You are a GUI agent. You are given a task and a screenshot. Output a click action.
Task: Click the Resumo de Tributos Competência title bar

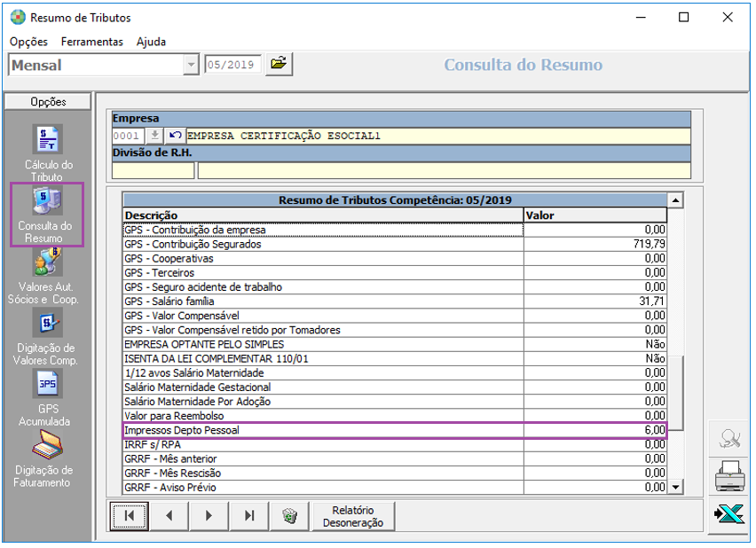[395, 200]
